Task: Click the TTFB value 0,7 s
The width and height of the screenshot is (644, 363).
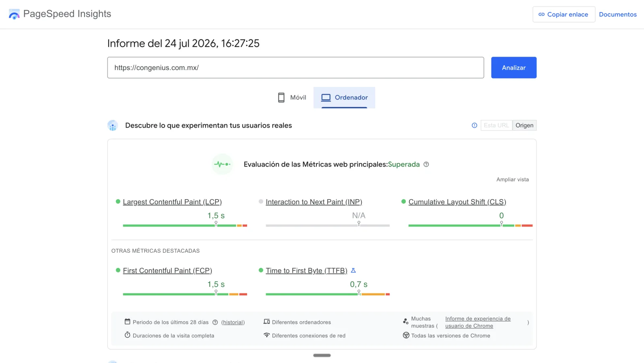Action: [359, 285]
